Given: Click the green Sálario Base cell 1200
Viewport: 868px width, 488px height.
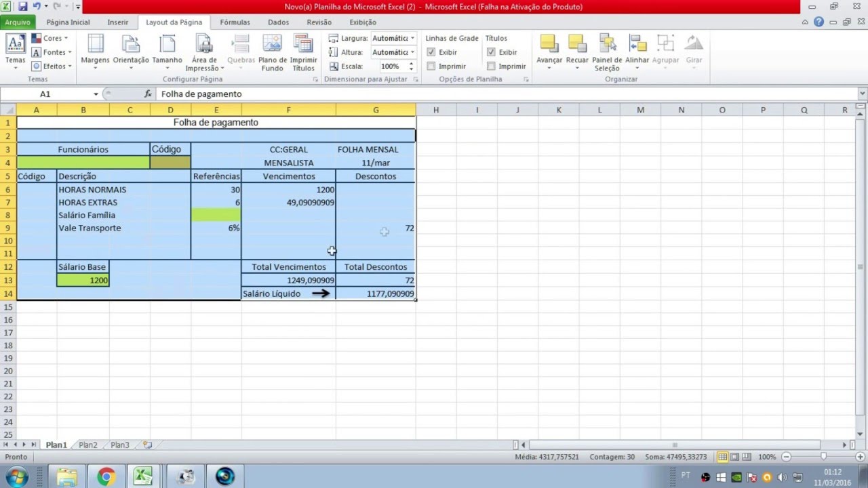Looking at the screenshot, I should click(83, 280).
